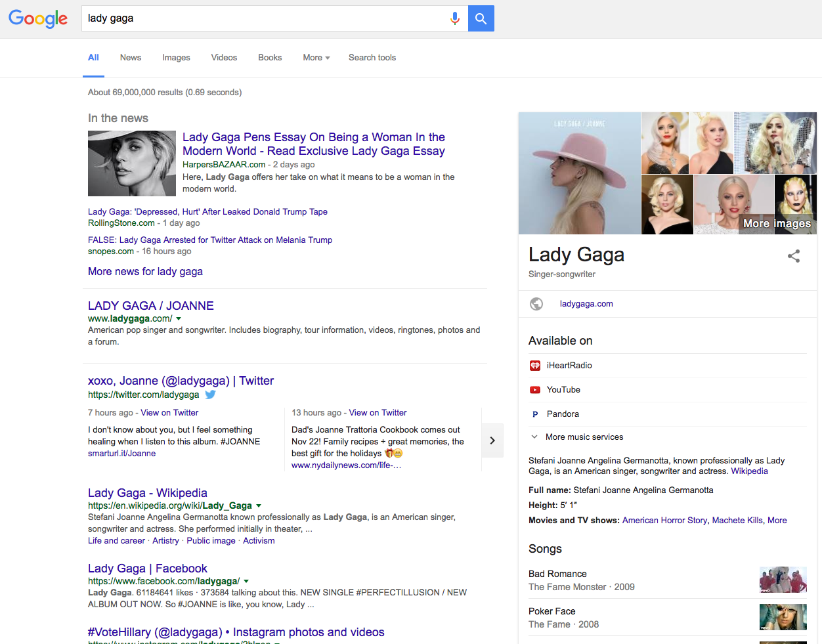822x644 pixels.
Task: Open ladygaga.com in knowledge panel
Action: click(586, 304)
